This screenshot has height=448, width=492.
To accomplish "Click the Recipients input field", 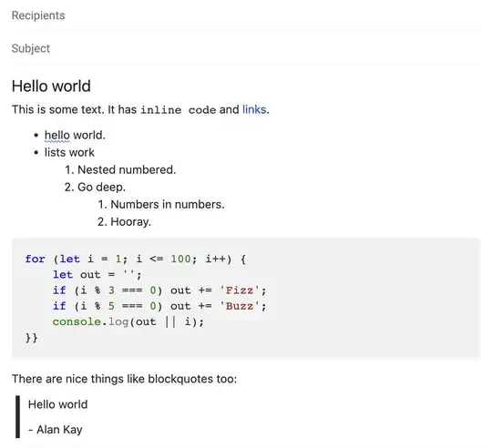I will (246, 15).
